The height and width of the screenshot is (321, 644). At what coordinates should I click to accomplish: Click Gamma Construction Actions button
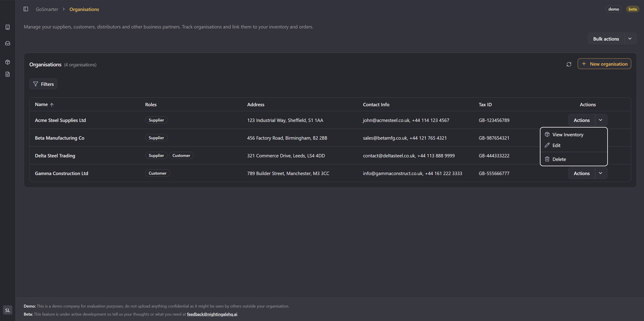[x=581, y=173]
